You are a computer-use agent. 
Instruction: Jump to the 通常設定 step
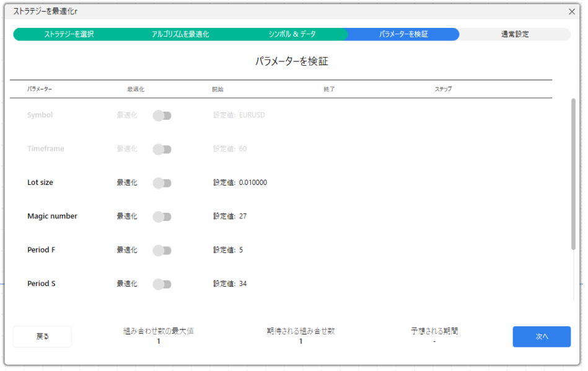515,34
